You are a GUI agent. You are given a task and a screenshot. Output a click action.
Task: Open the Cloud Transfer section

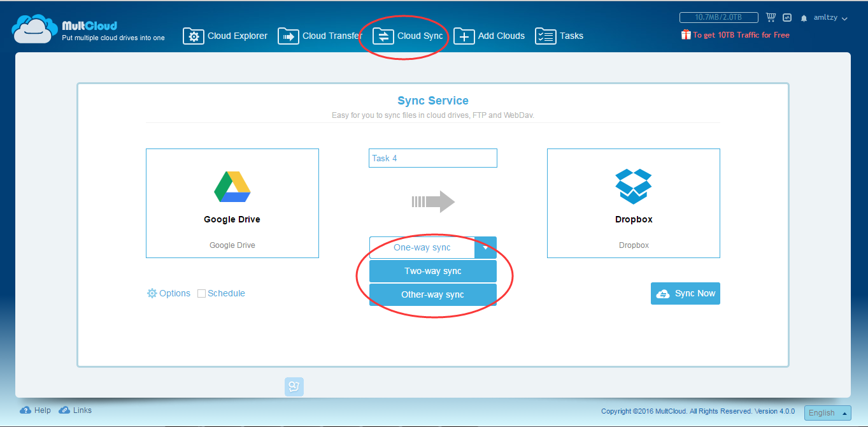point(320,36)
